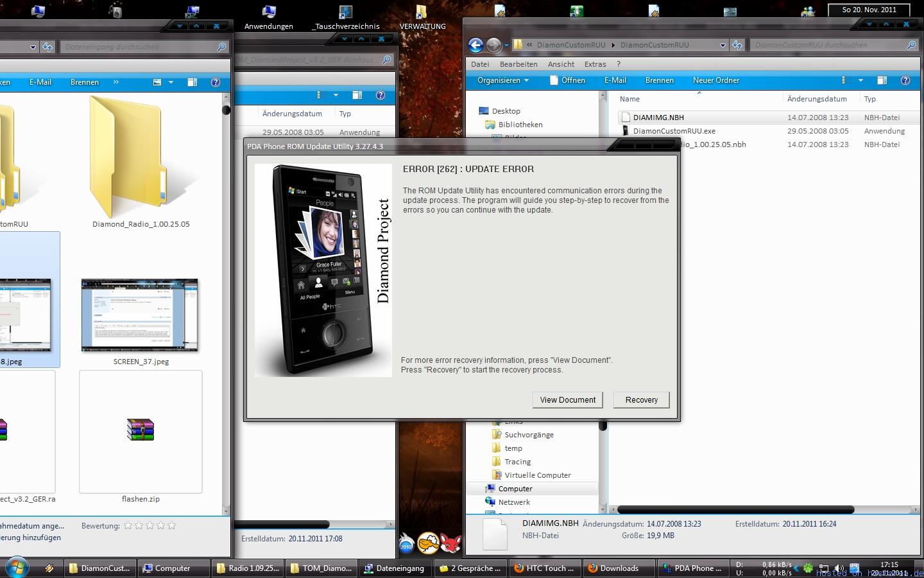924x578 pixels.
Task: Switch to the HTC Touch... Firefox taskbar button
Action: [545, 568]
